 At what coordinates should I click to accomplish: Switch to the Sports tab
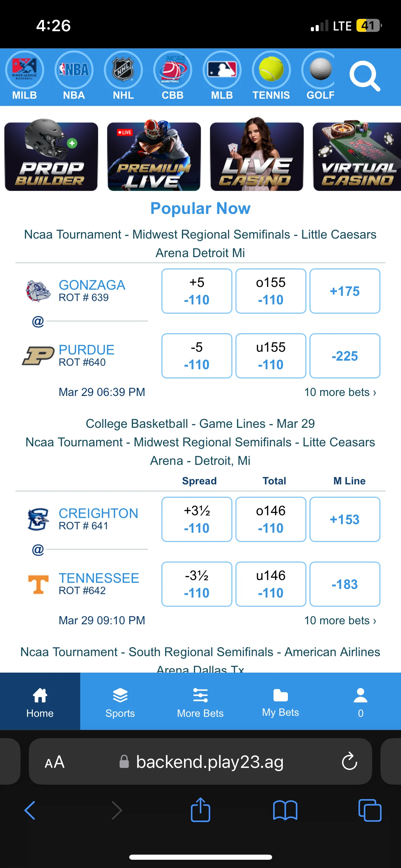coord(120,702)
